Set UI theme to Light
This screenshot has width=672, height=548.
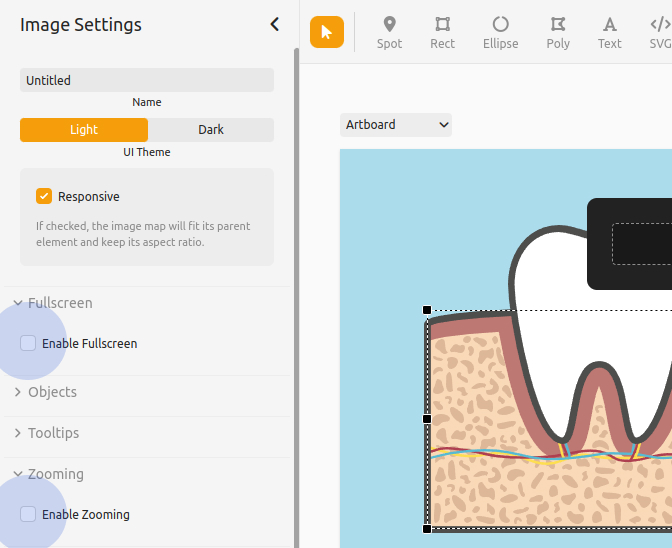coord(84,130)
